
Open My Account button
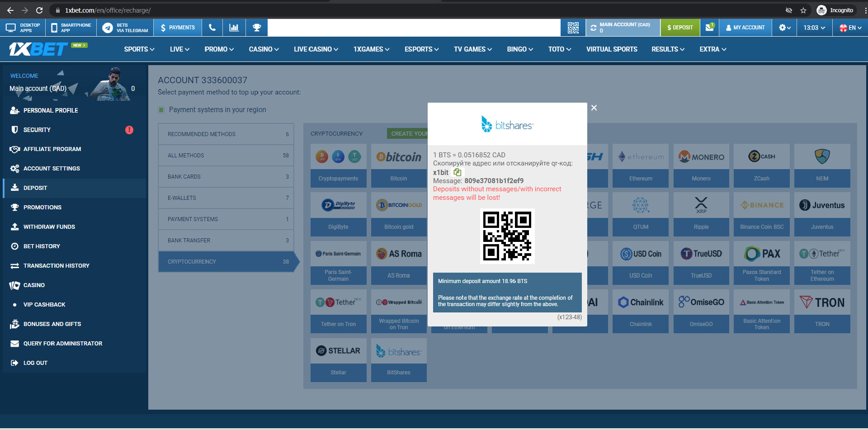tap(745, 28)
